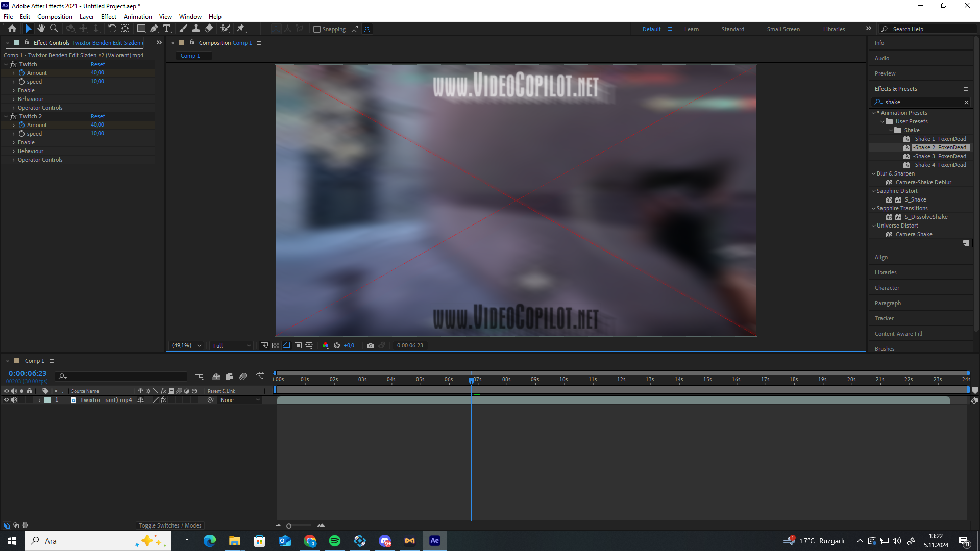
Task: Expand the Behaviour group under Twitch 2
Action: (x=13, y=152)
